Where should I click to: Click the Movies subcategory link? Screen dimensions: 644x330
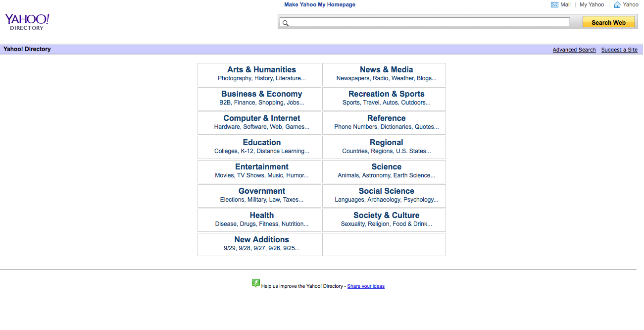[x=224, y=175]
